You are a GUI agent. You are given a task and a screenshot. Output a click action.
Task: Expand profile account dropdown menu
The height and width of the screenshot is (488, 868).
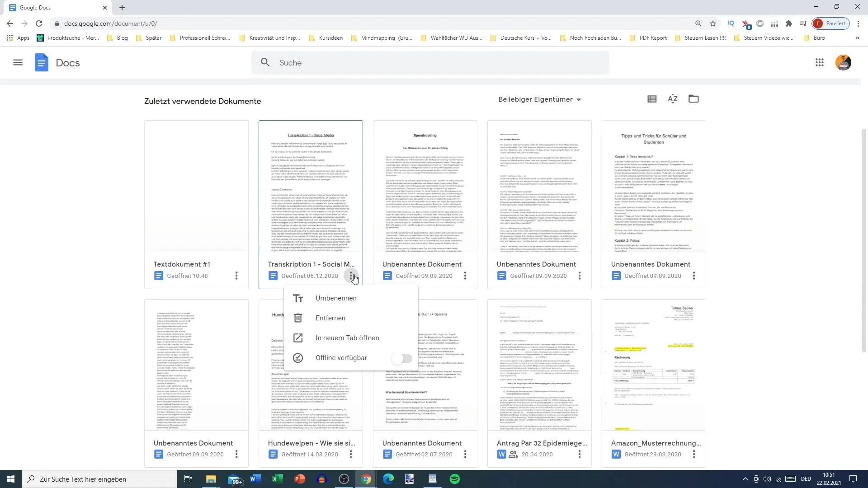point(844,62)
